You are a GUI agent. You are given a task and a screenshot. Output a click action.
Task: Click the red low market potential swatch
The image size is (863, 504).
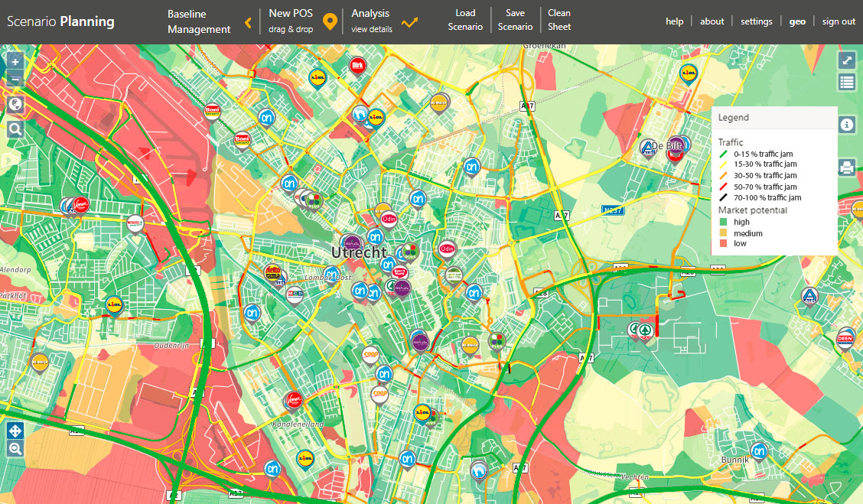723,243
